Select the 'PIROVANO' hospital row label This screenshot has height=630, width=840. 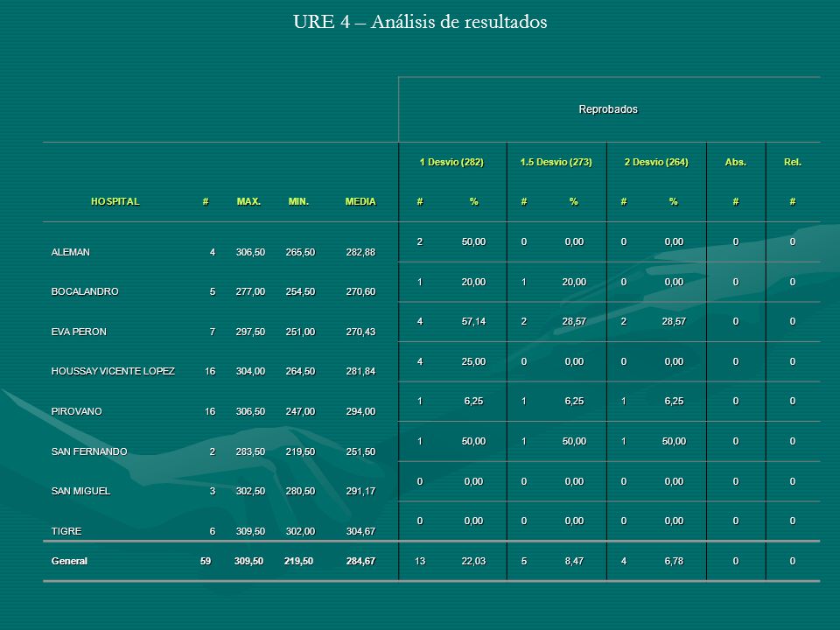(77, 411)
